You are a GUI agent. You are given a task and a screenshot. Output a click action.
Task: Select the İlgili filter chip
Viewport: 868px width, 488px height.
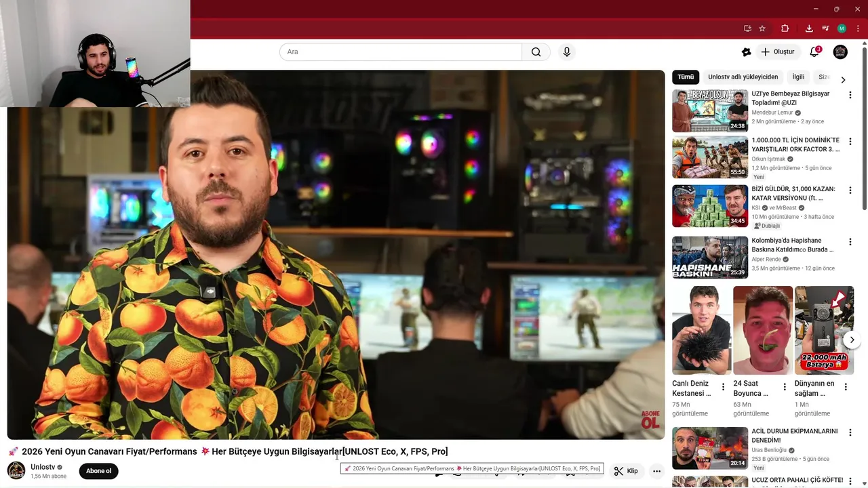[x=799, y=77]
